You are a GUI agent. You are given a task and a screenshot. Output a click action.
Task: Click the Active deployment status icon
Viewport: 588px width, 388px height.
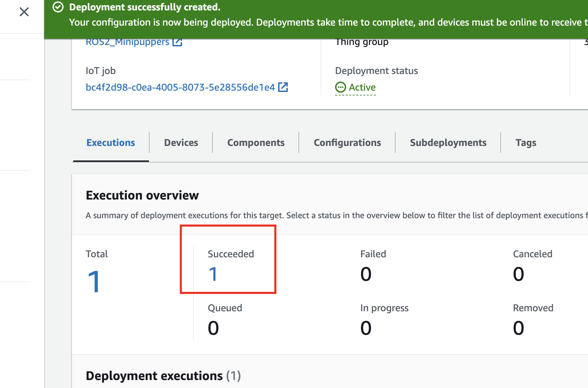(x=340, y=87)
